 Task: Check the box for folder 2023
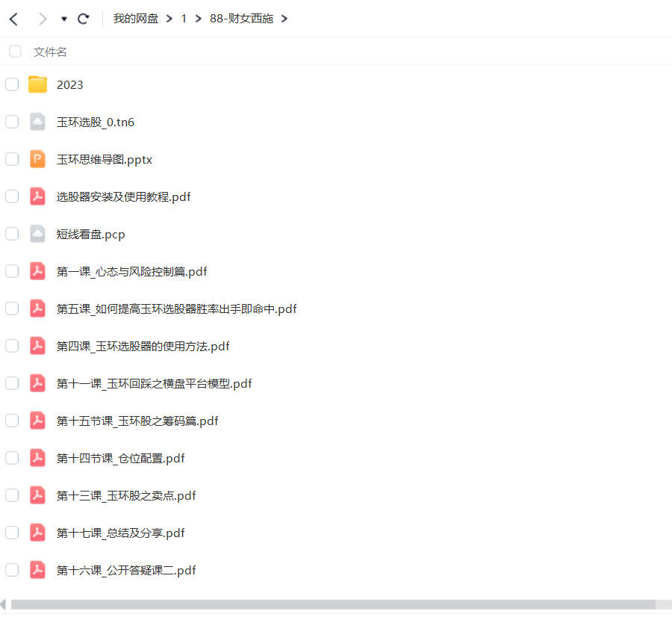[x=12, y=84]
